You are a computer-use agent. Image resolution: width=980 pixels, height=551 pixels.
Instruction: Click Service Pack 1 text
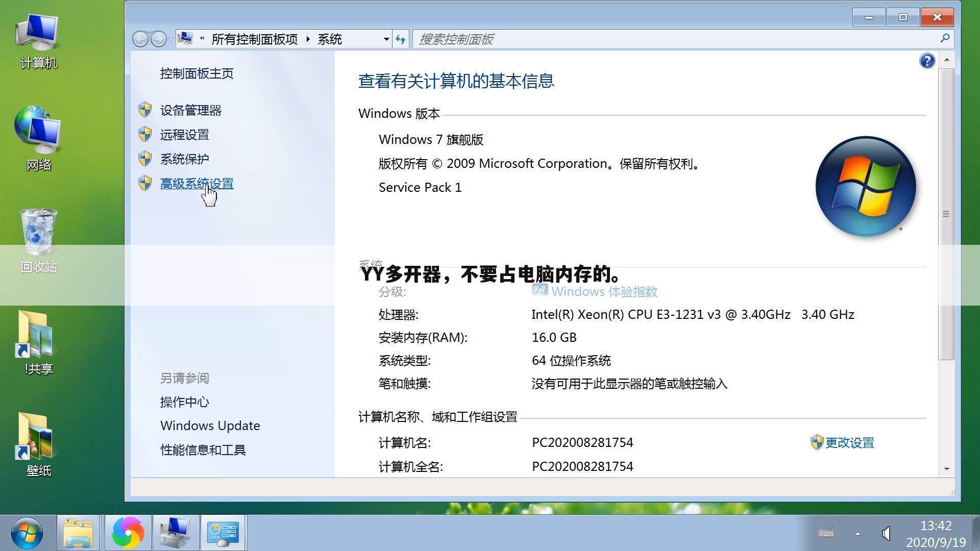click(x=420, y=188)
